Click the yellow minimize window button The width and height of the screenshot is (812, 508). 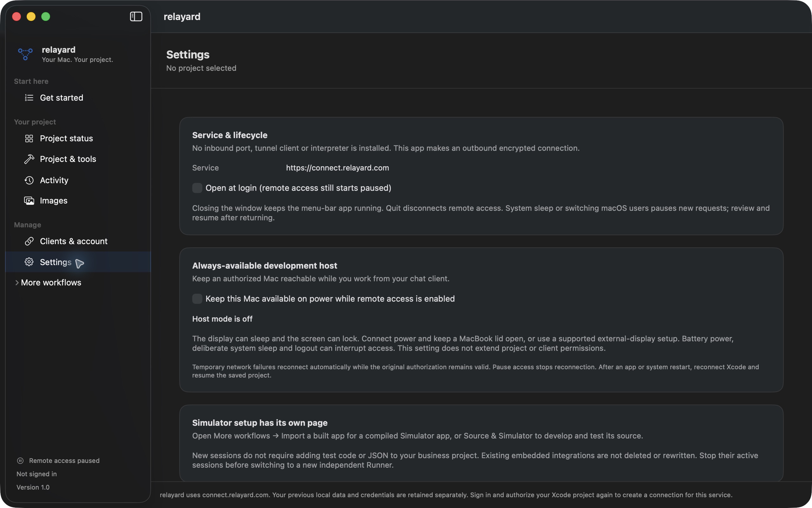tap(31, 17)
